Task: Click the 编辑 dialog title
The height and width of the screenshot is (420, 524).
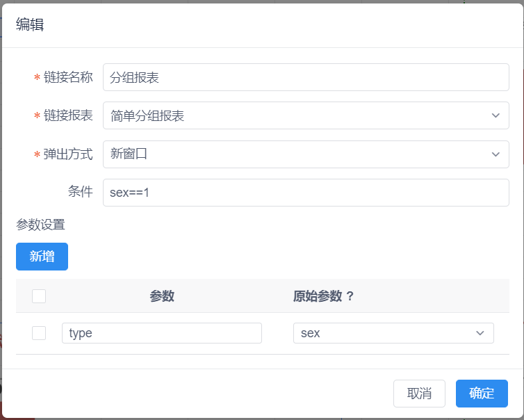Action: click(x=30, y=24)
